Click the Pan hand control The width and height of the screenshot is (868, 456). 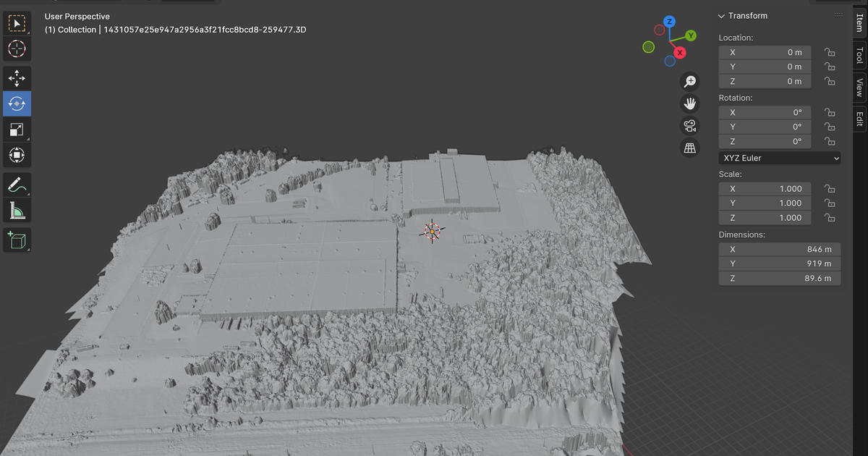pos(689,103)
